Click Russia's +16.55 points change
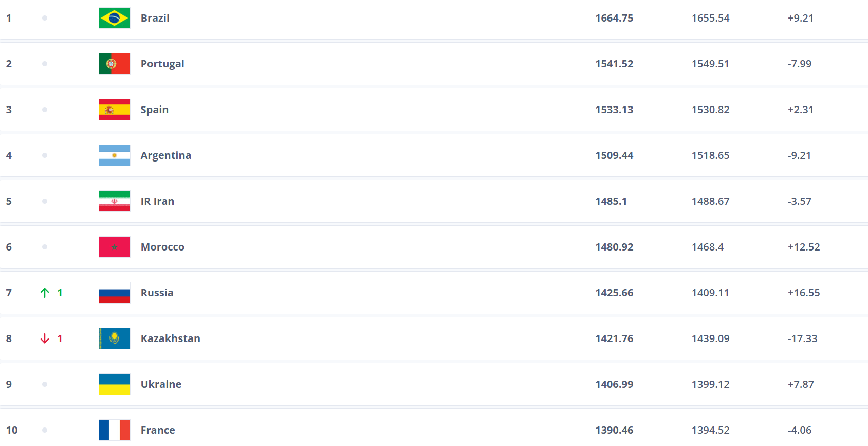 (x=804, y=293)
